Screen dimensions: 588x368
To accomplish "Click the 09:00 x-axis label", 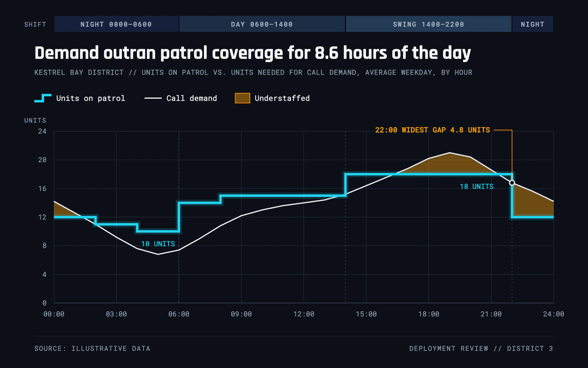I will 241,314.
